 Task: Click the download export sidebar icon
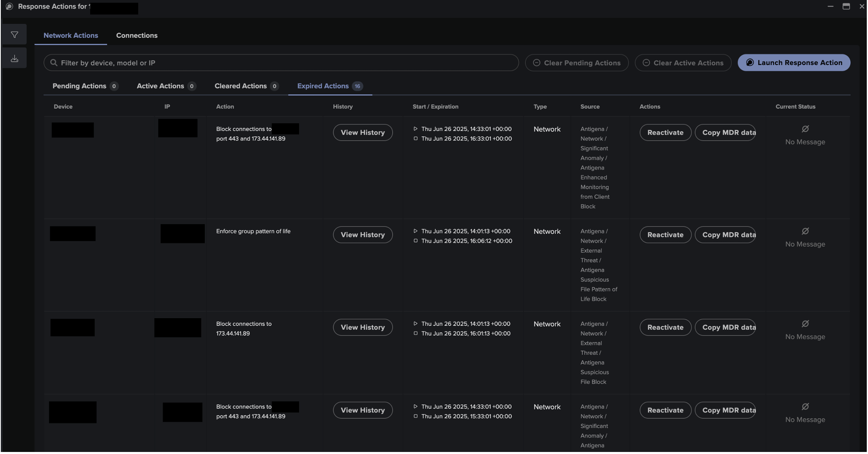point(15,59)
